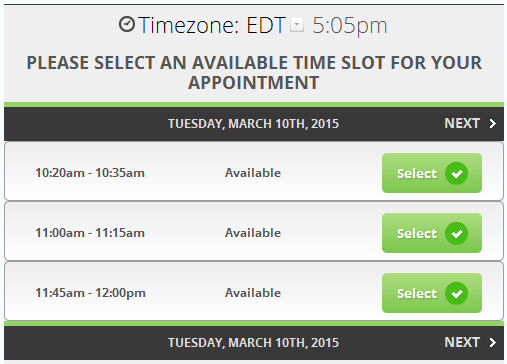Click the bottom NEXT link
The height and width of the screenshot is (364, 507).
(x=462, y=342)
